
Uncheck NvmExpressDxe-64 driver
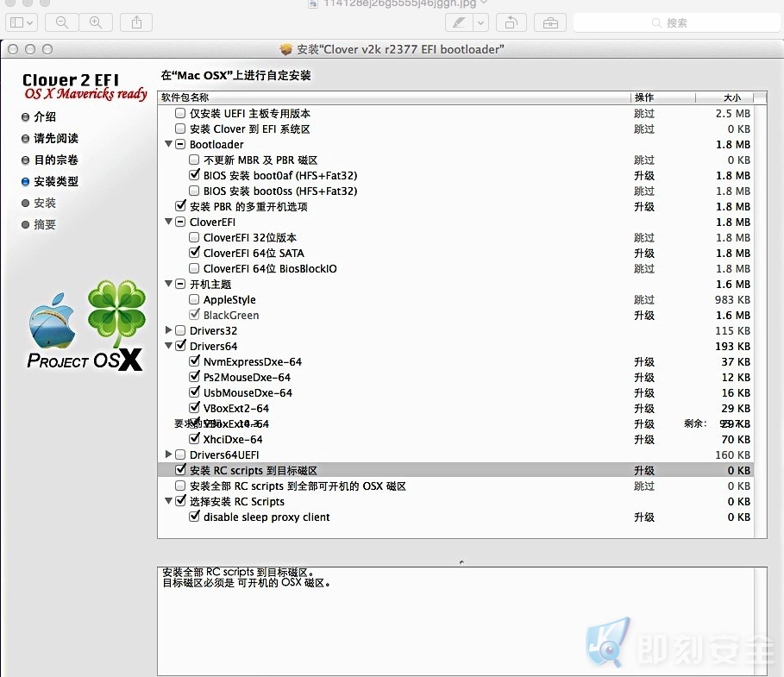pyautogui.click(x=194, y=360)
